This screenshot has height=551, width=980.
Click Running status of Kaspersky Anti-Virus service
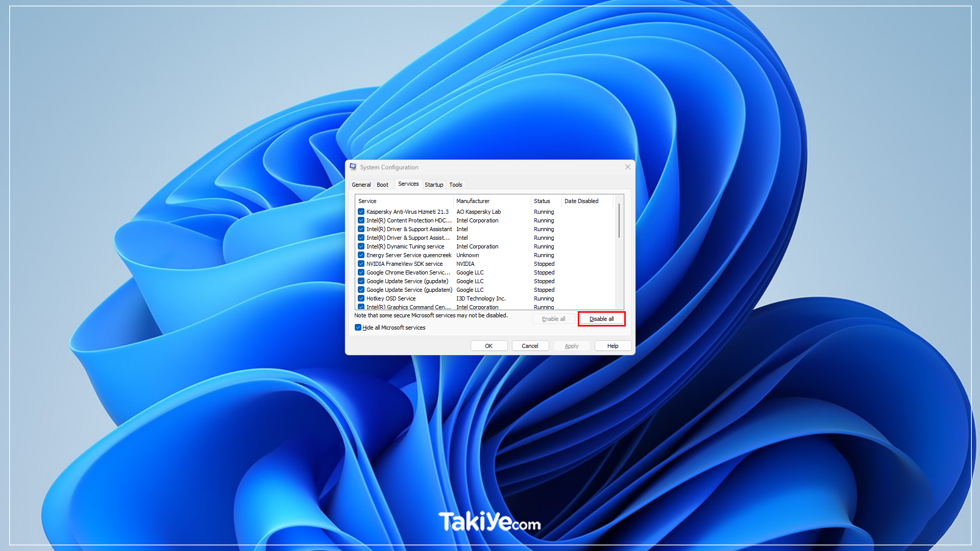(x=544, y=212)
